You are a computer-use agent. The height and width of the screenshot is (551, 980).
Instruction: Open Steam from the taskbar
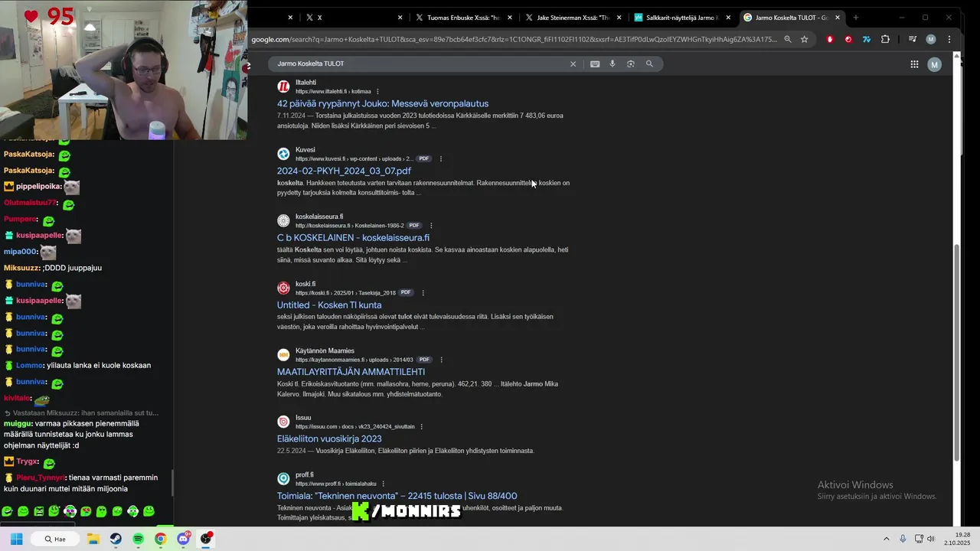click(x=116, y=539)
